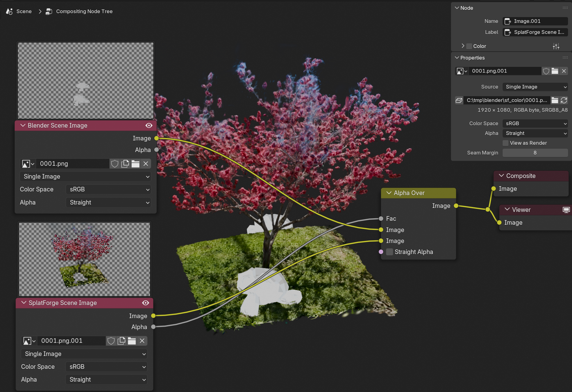Duplicate 0001.png.001 image datablock icon
The height and width of the screenshot is (392, 572).
[121, 341]
